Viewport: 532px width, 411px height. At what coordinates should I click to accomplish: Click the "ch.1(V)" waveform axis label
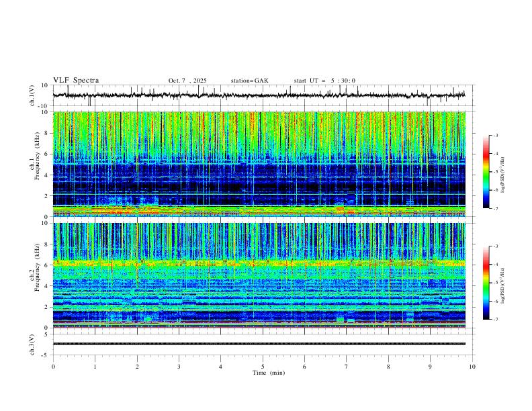click(32, 95)
